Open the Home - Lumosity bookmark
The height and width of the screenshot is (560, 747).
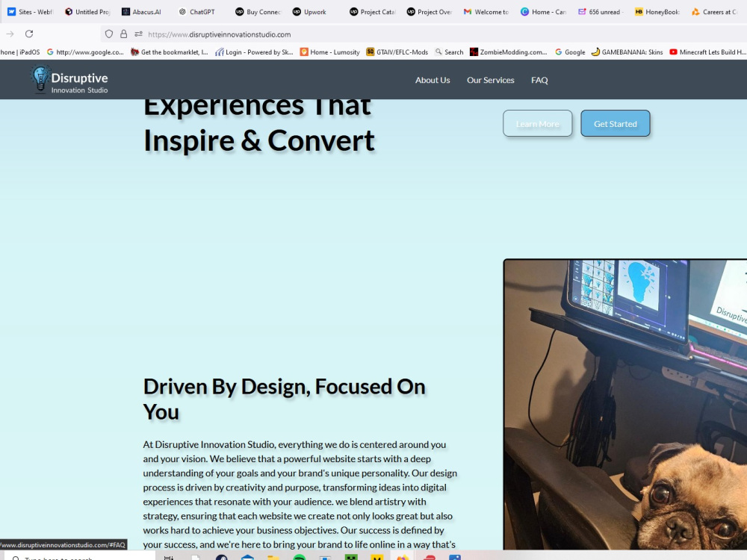pos(329,52)
